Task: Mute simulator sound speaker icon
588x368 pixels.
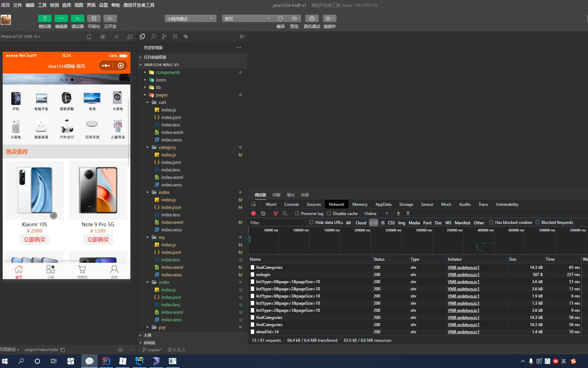Action: pyautogui.click(x=116, y=36)
